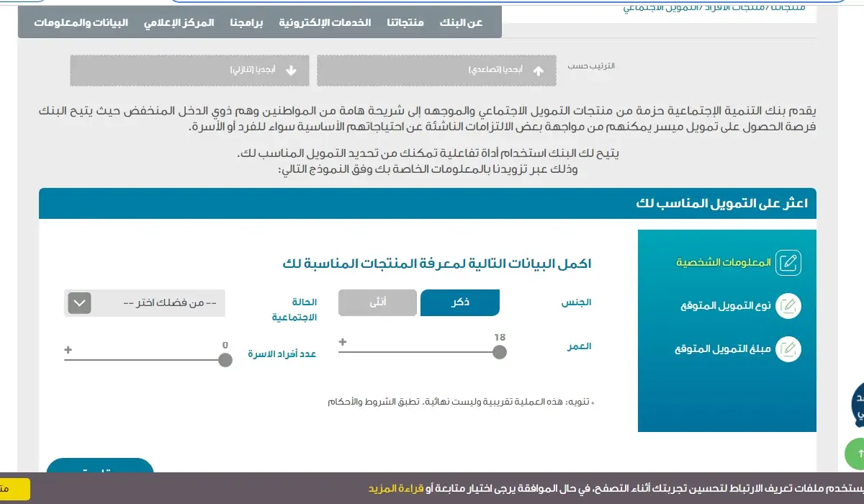Screen dimensions: 864x504
Task: Sort alphabetically ascending (أبجديا تصاعدي)
Action: coord(437,71)
